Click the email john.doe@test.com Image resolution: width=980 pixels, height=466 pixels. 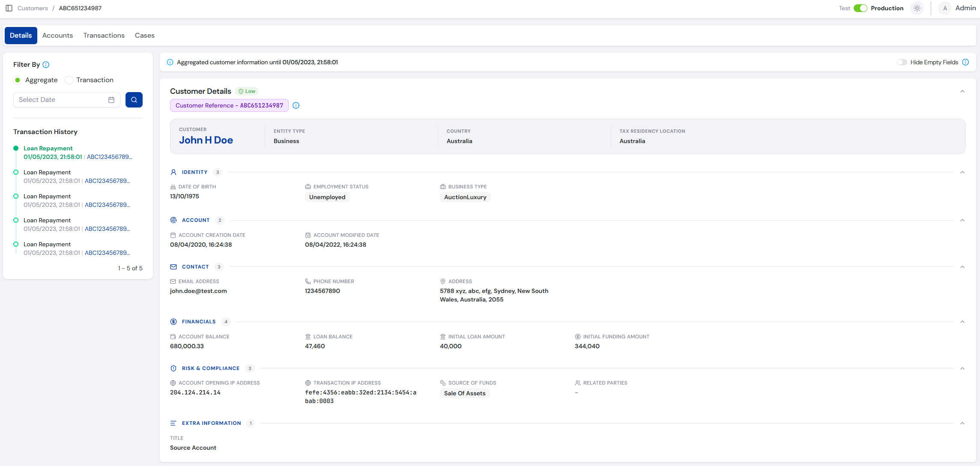[198, 291]
